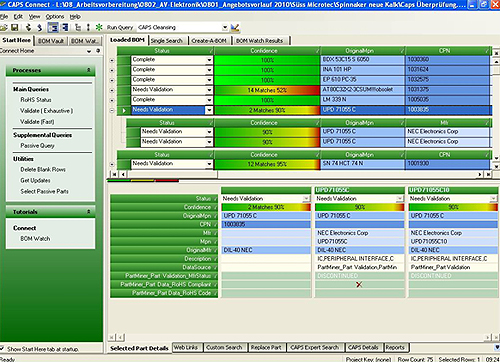Screen dimensions: 500x362
Task: Click Delete Blank Rows utility
Action: click(x=43, y=169)
